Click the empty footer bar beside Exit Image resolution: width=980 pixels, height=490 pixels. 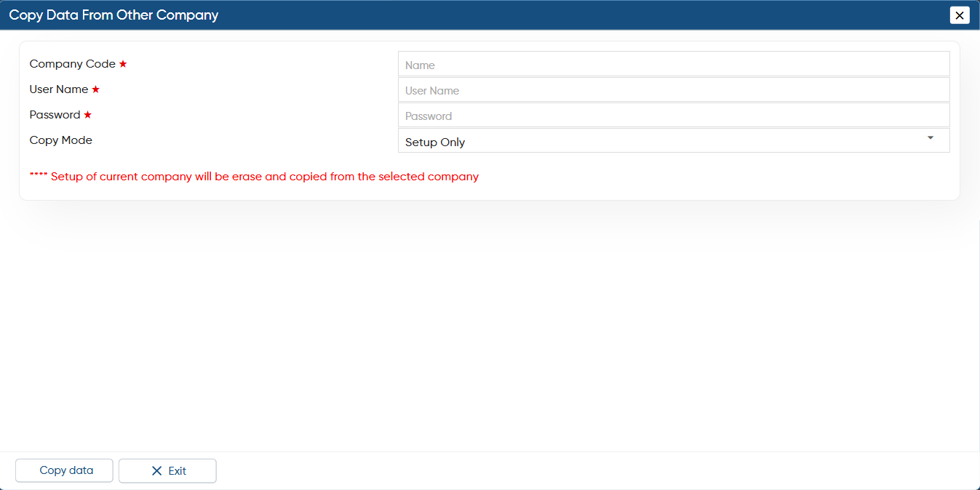click(x=597, y=470)
